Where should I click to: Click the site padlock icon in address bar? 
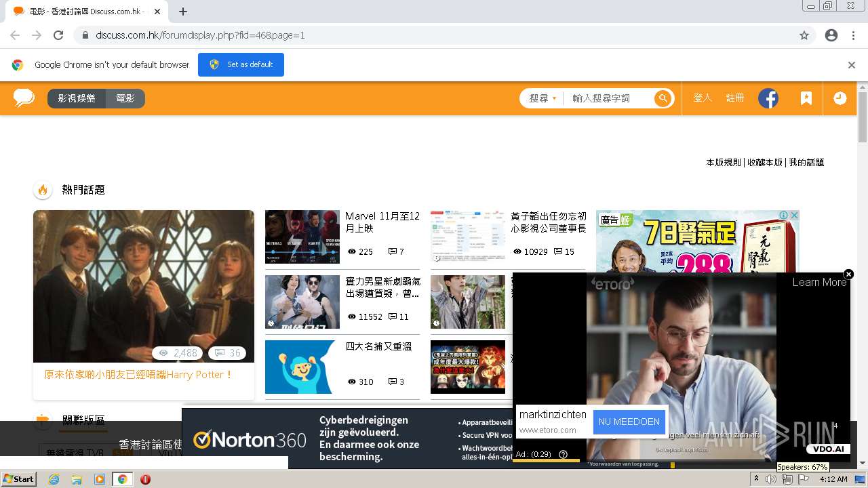[85, 35]
